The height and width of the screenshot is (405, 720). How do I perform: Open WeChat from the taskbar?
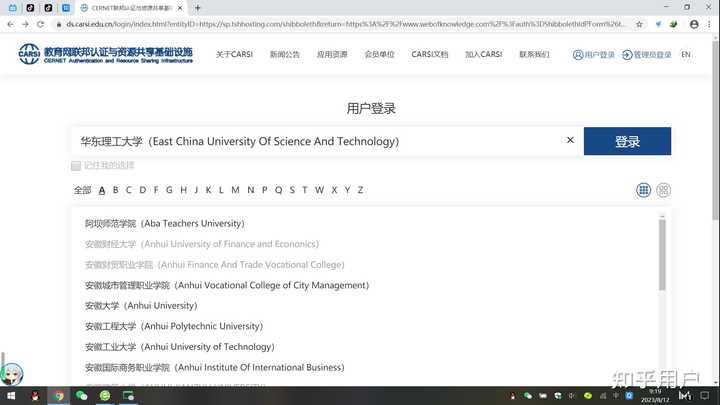pos(81,395)
